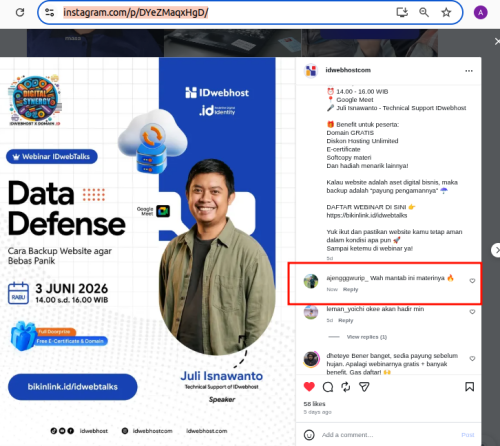Click the 'Now' timestamp on ajengggwurip_ comment
Screen dimensions: 500x446
(332, 289)
